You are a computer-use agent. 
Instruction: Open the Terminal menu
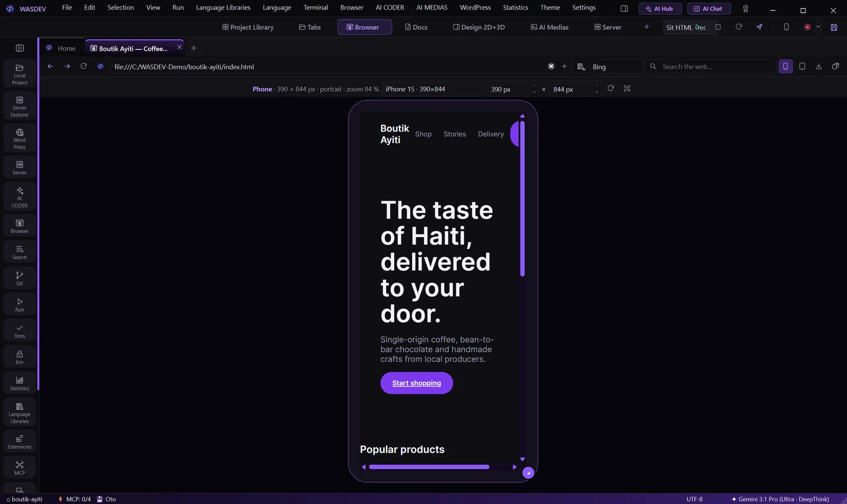point(316,8)
